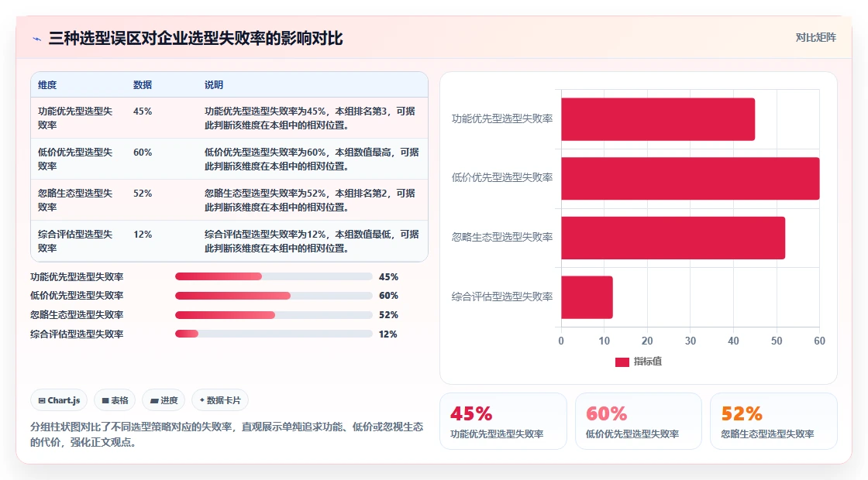This screenshot has height=480, width=868.
Task: Click the 60% value beside the progress bar
Action: tap(388, 296)
